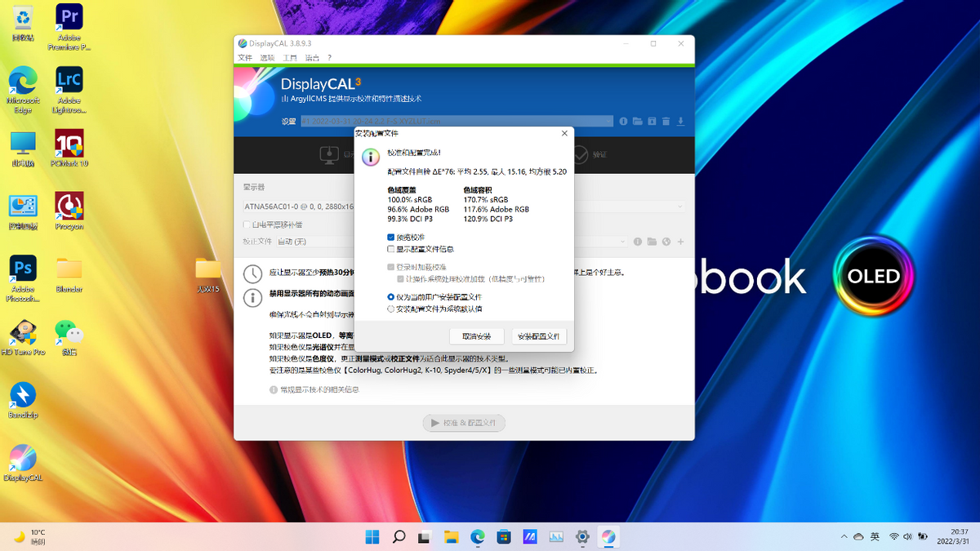This screenshot has width=980, height=551.
Task: Open PCMark 10 desktop shortcut
Action: (x=69, y=149)
